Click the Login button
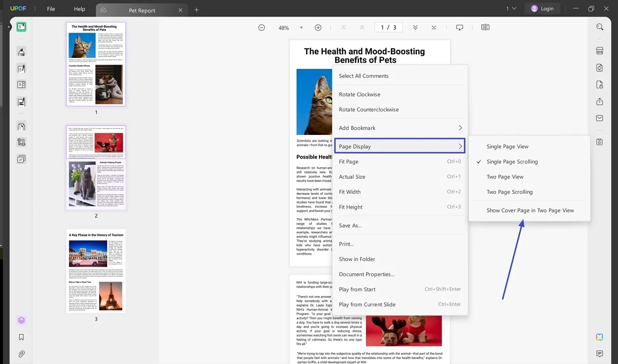The image size is (618, 364). [x=542, y=9]
